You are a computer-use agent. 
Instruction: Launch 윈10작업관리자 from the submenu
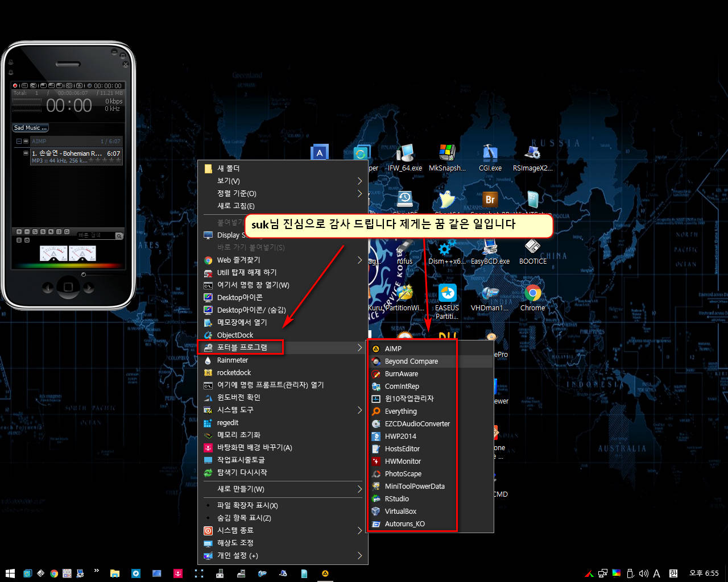[x=430, y=399]
